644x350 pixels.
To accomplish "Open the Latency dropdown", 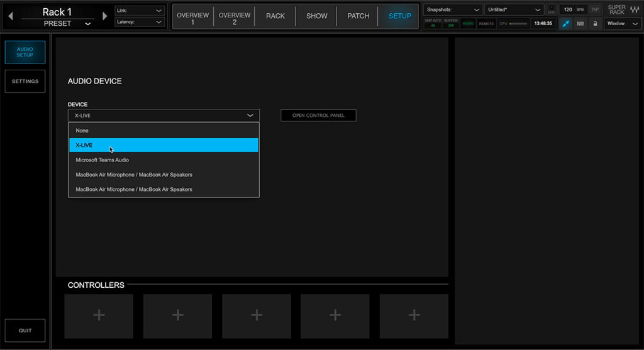I will click(x=139, y=22).
